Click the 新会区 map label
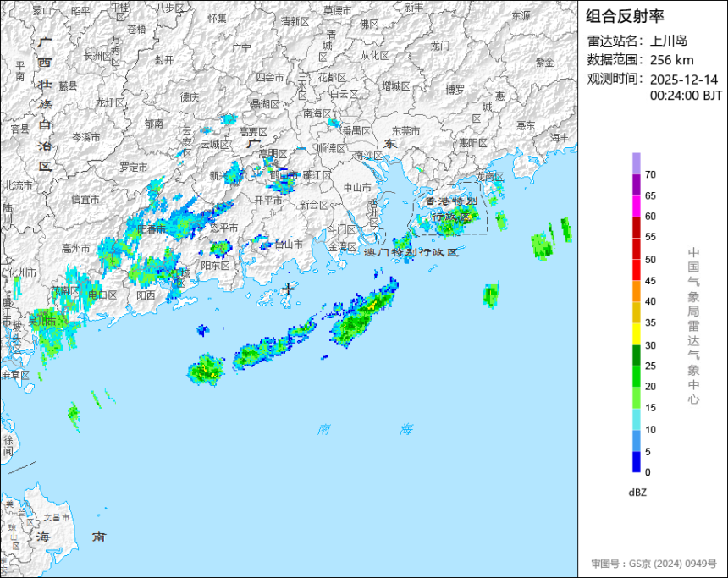The height and width of the screenshot is (578, 728). pos(314,205)
